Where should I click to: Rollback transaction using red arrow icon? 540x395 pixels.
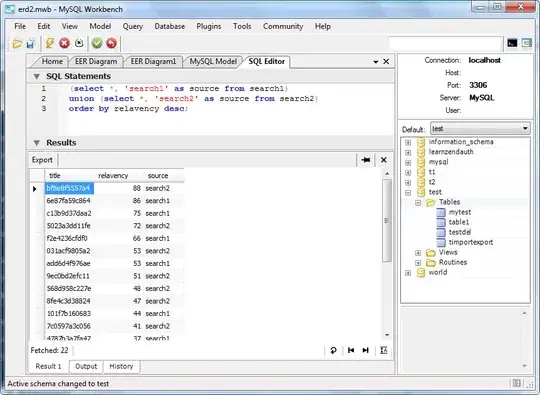coord(111,43)
